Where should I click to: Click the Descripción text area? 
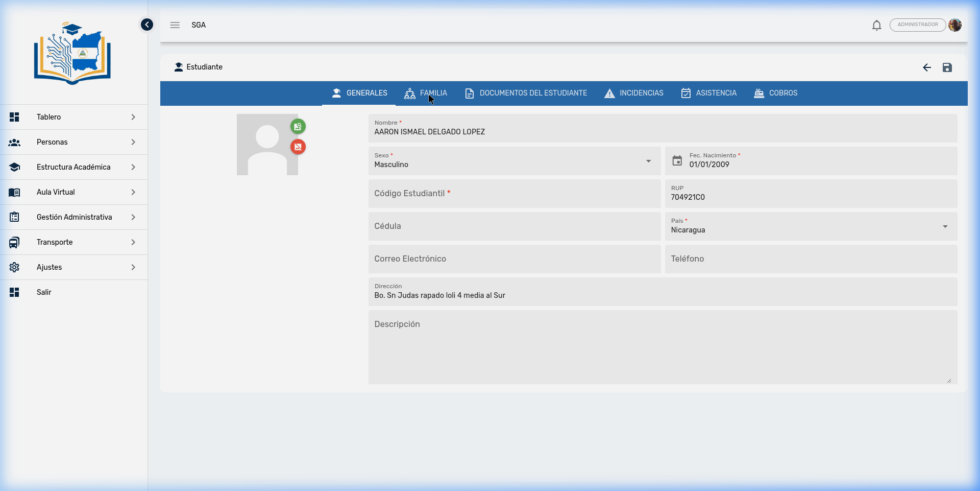pyautogui.click(x=662, y=347)
